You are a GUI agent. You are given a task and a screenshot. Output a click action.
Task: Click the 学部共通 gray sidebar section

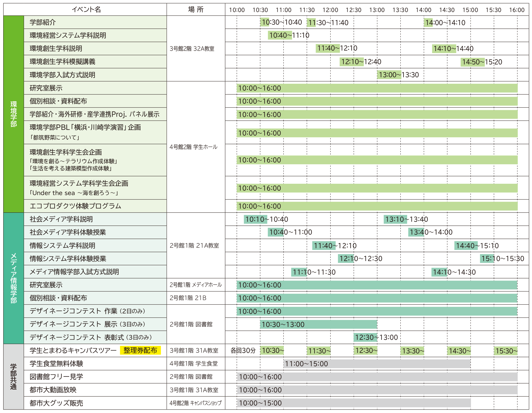click(14, 376)
